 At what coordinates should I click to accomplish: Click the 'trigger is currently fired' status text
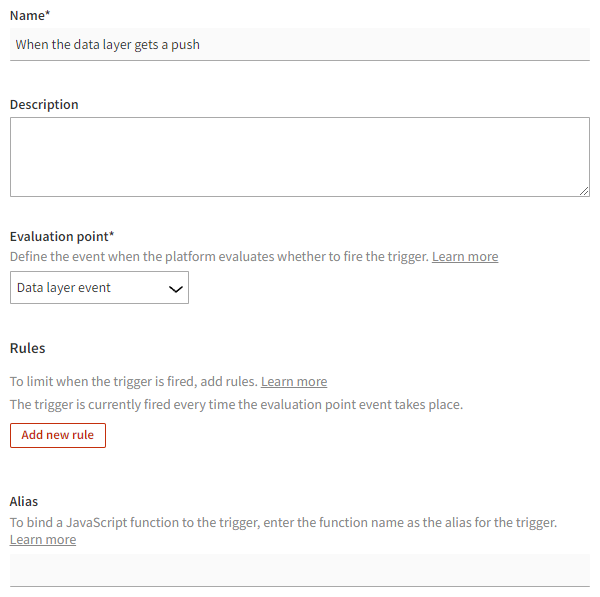pos(236,405)
